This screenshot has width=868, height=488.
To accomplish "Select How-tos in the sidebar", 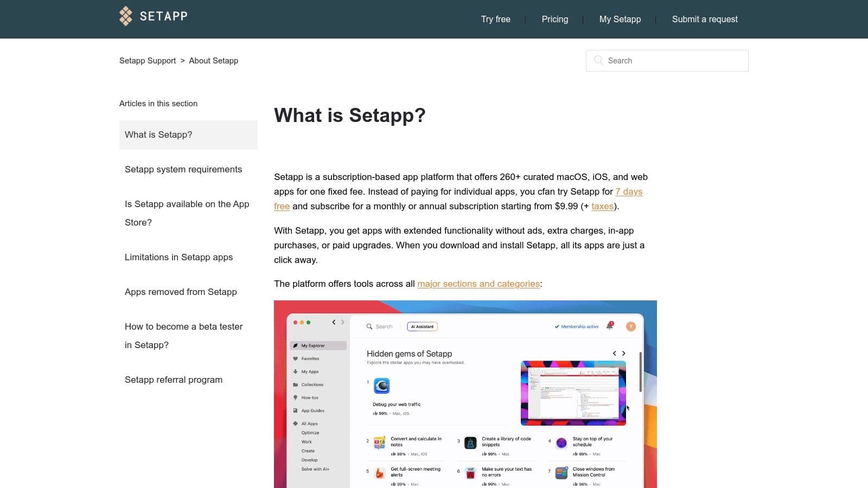I will (309, 397).
